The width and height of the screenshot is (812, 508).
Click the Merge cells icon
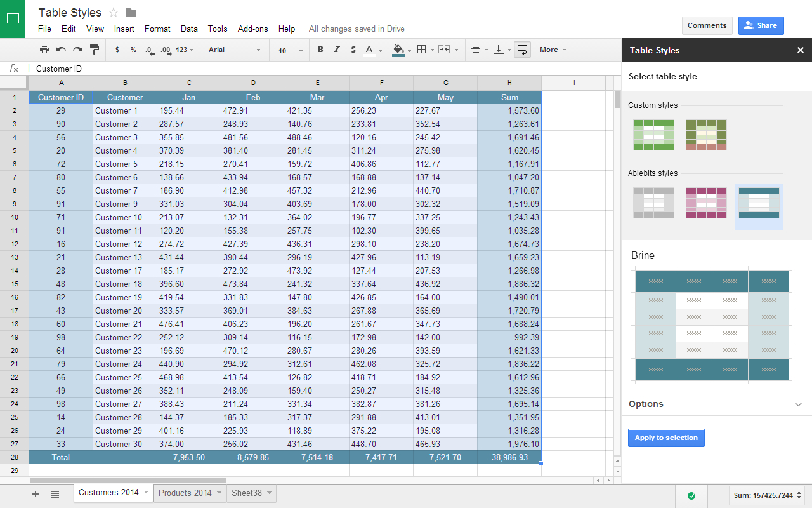pyautogui.click(x=443, y=50)
